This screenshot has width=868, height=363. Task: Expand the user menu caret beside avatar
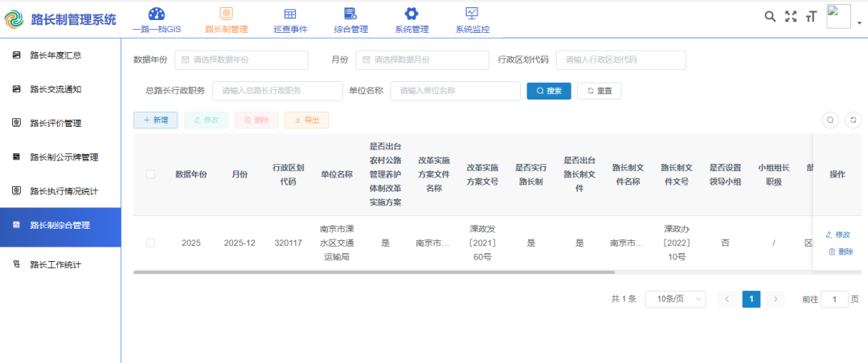(859, 23)
